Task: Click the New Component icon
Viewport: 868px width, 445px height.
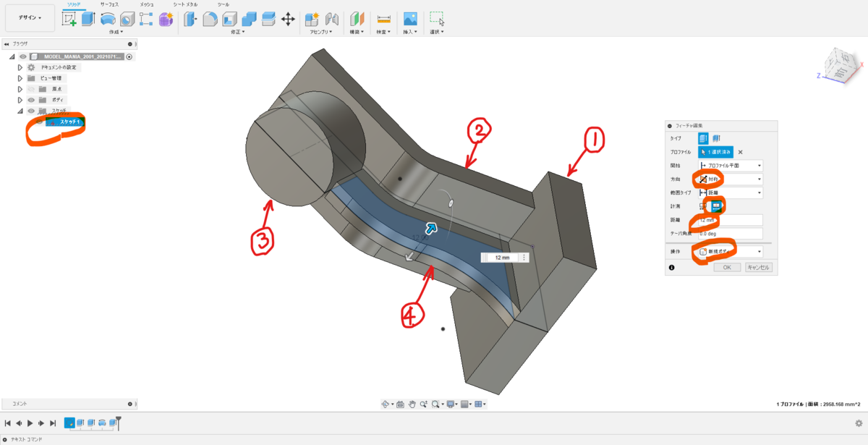Action: (312, 20)
